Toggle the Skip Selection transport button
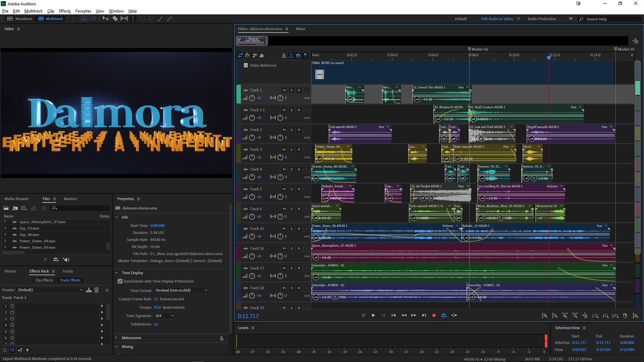The height and width of the screenshot is (362, 644). click(454, 315)
